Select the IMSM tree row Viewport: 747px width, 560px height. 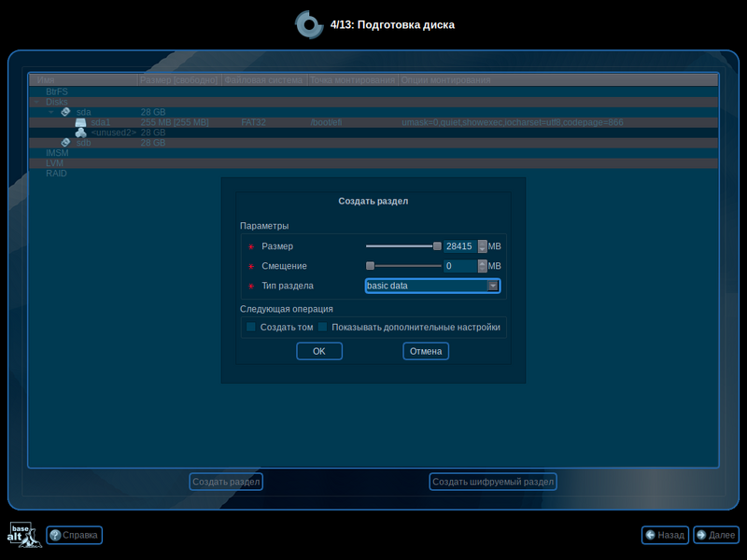click(x=373, y=153)
